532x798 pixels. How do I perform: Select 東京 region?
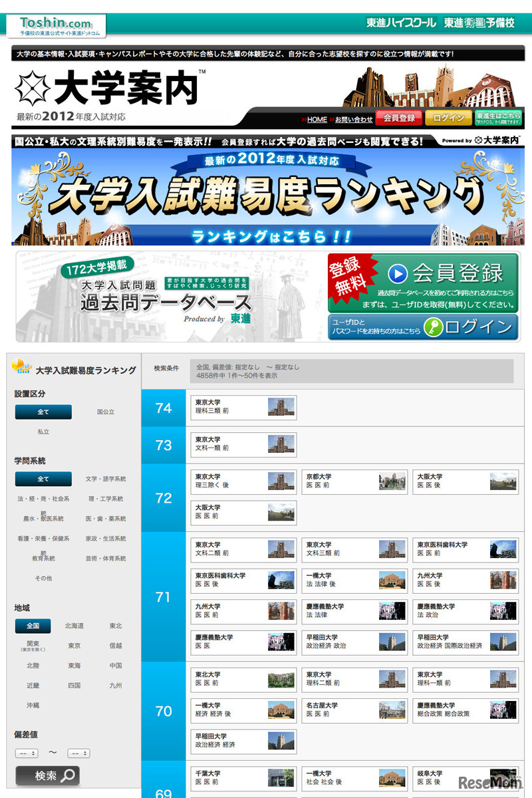click(74, 646)
